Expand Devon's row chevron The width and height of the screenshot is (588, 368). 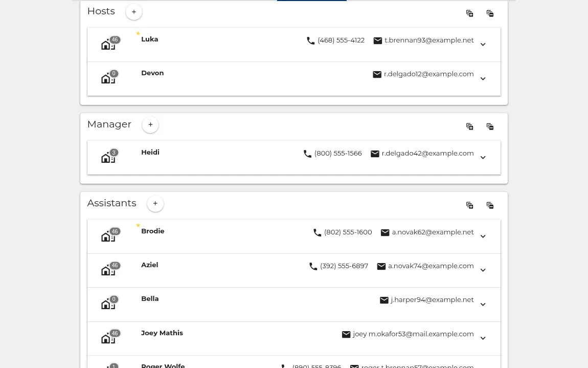[x=483, y=78]
